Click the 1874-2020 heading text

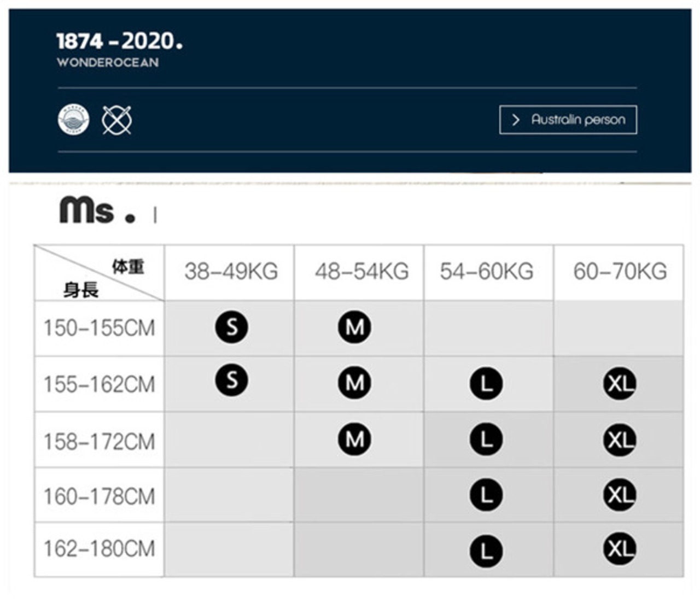point(119,41)
